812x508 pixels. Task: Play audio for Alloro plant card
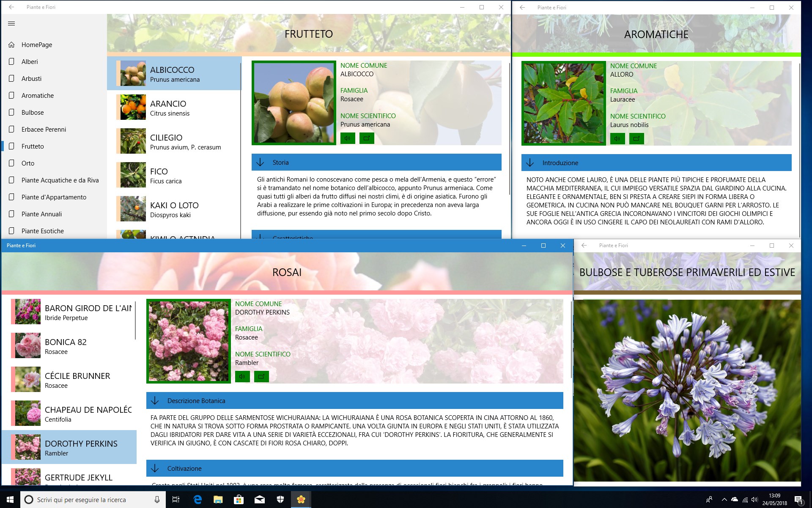pos(617,138)
